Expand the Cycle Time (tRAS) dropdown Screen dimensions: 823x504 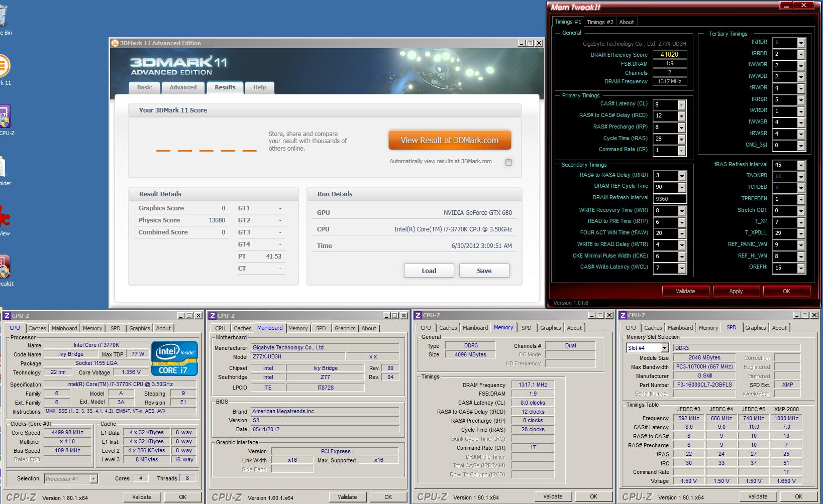click(682, 140)
